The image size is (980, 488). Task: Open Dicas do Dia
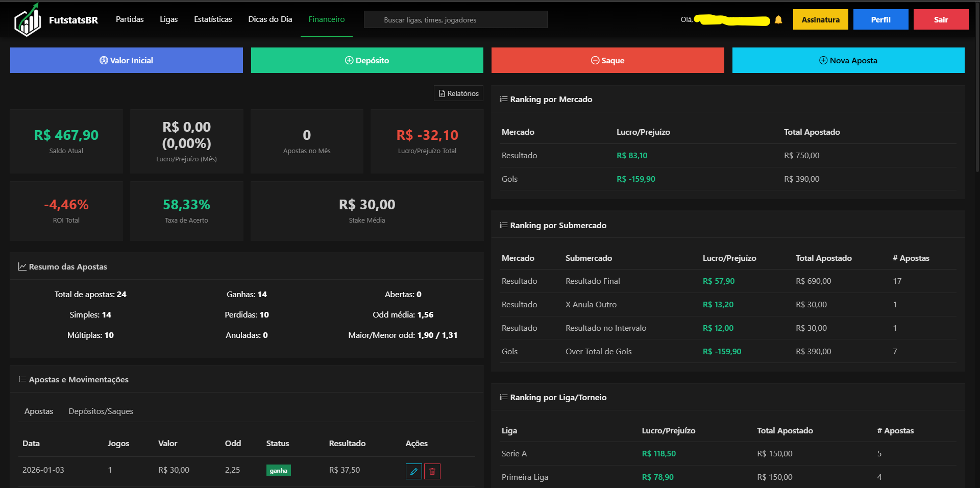click(x=270, y=19)
